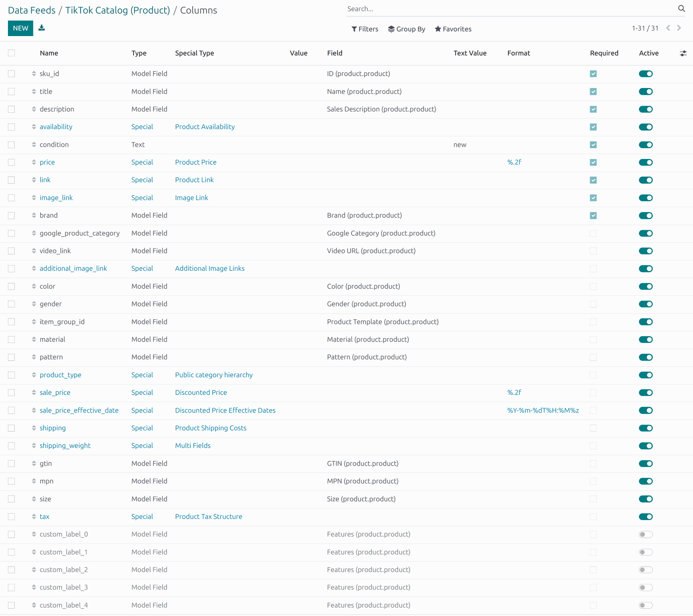Click 'MPN (product.product)' field cell

coord(363,481)
